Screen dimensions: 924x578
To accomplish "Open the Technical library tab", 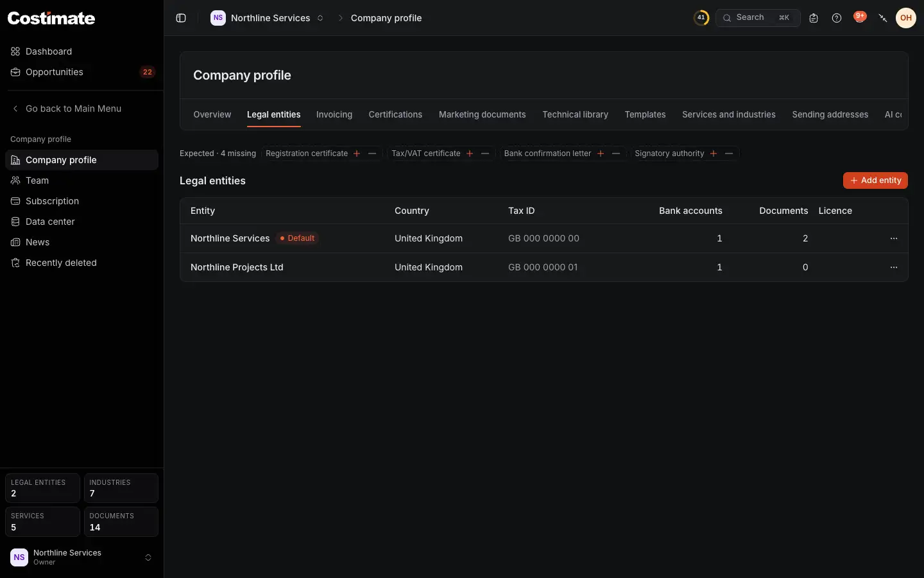I will 576,115.
